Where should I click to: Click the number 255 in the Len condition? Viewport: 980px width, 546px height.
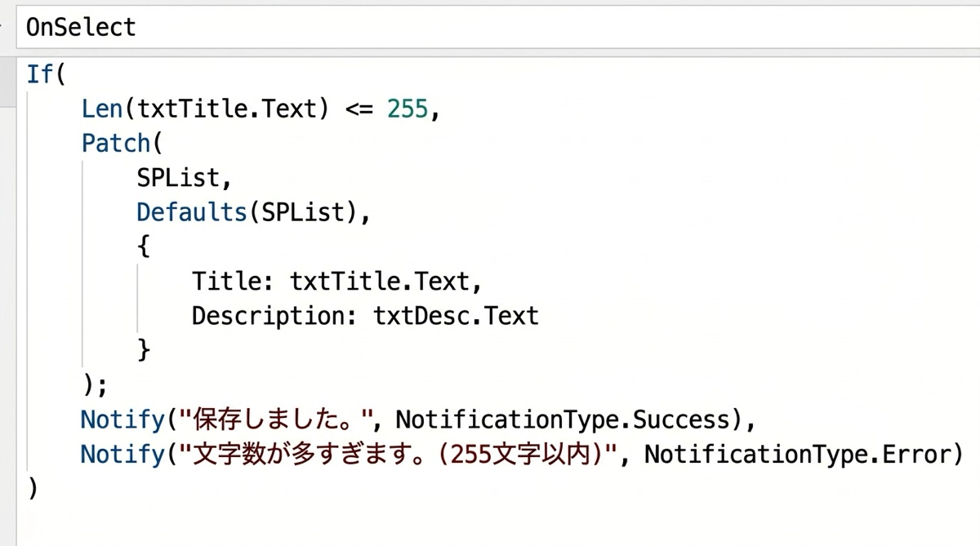tap(407, 109)
